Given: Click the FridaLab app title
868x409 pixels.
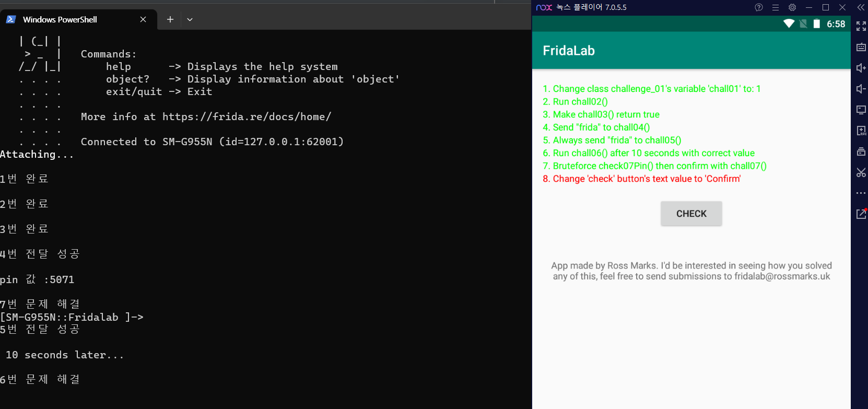Looking at the screenshot, I should pyautogui.click(x=569, y=51).
